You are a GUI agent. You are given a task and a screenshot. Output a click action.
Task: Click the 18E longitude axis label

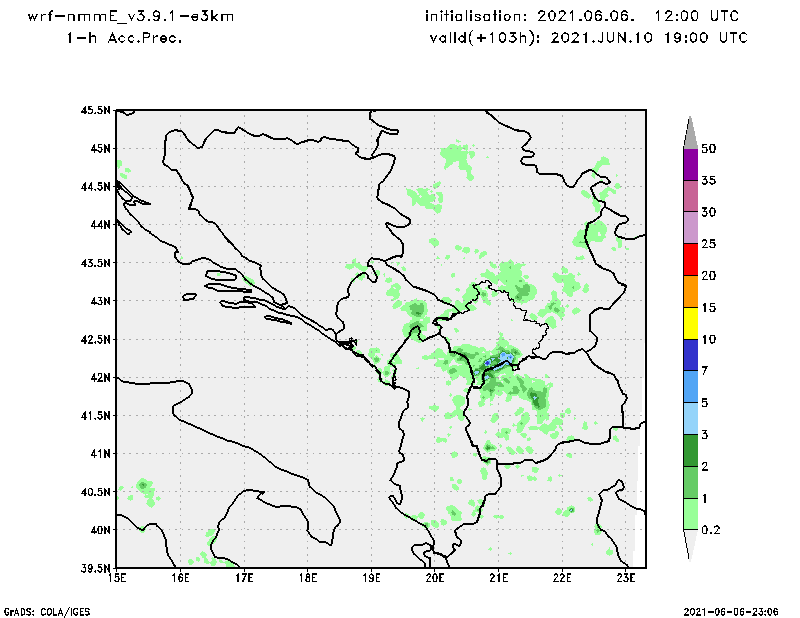pos(308,578)
